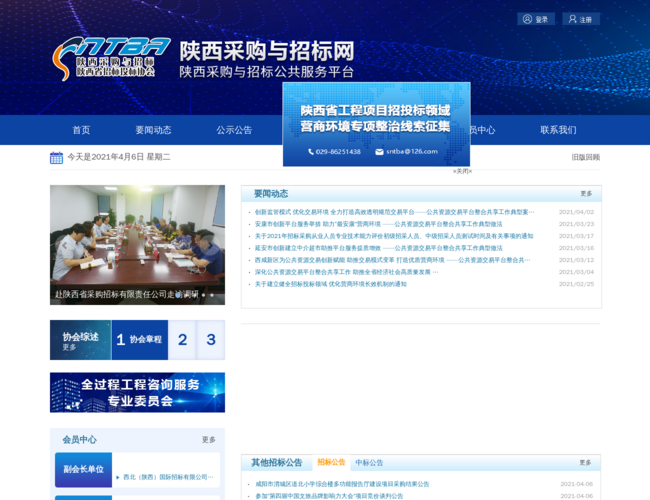Image resolution: width=650 pixels, height=500 pixels.
Task: Click 更多 in the 其他招标公告 panel
Action: click(585, 463)
